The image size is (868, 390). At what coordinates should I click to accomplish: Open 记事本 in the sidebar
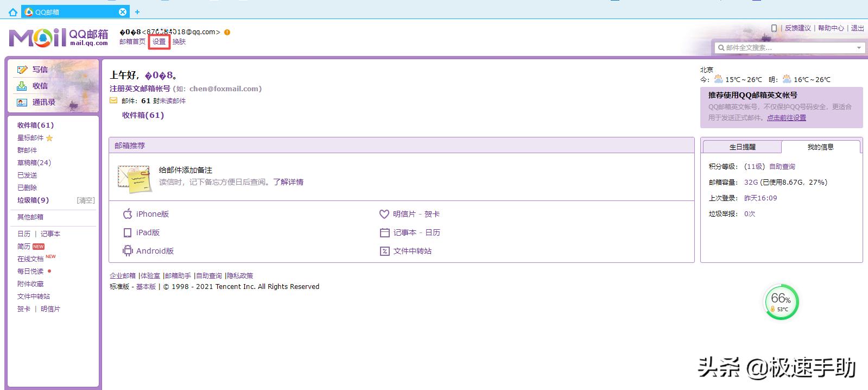tap(50, 234)
